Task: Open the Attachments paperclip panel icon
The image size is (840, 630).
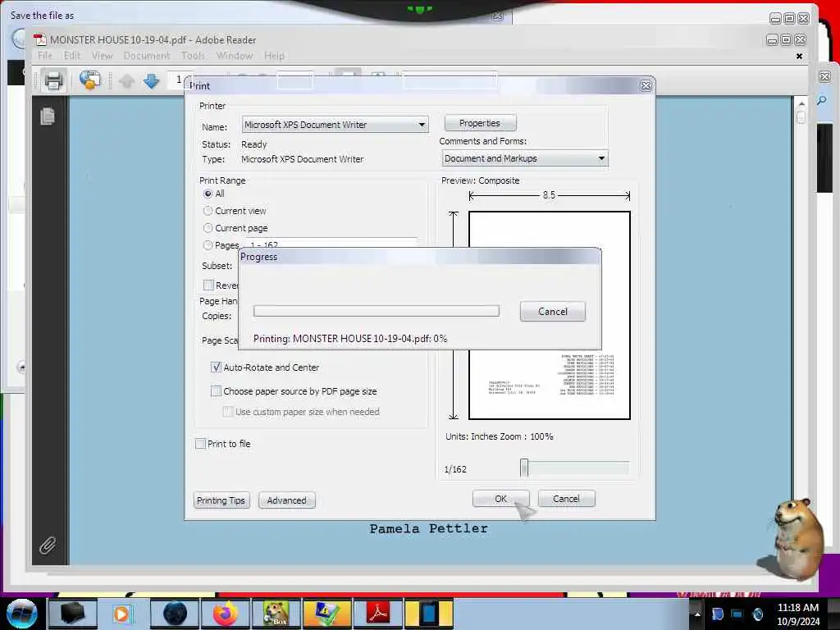Action: [x=48, y=546]
